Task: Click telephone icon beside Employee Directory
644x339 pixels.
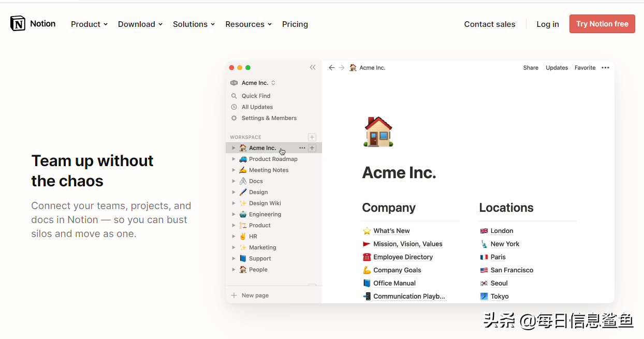Action: 367,257
